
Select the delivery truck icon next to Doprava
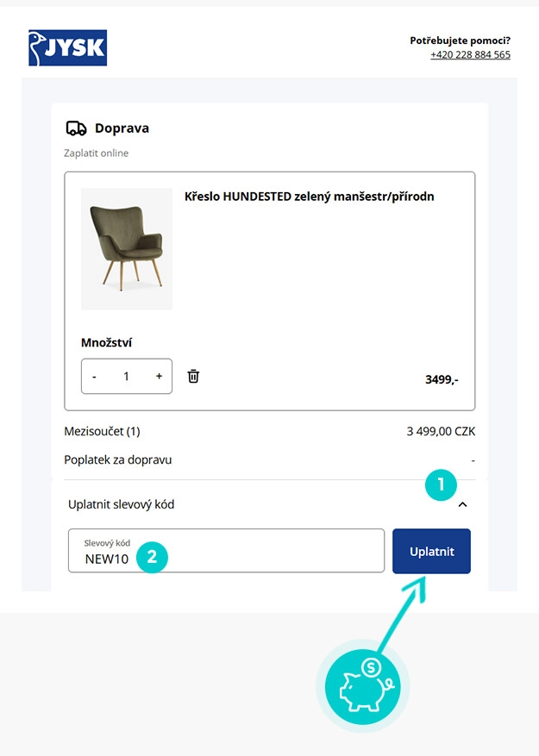click(77, 128)
